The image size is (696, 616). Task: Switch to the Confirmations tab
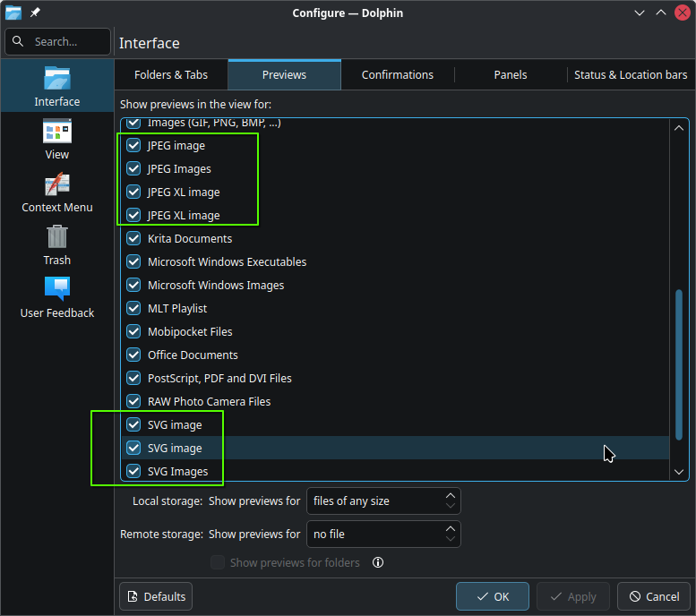click(x=397, y=75)
